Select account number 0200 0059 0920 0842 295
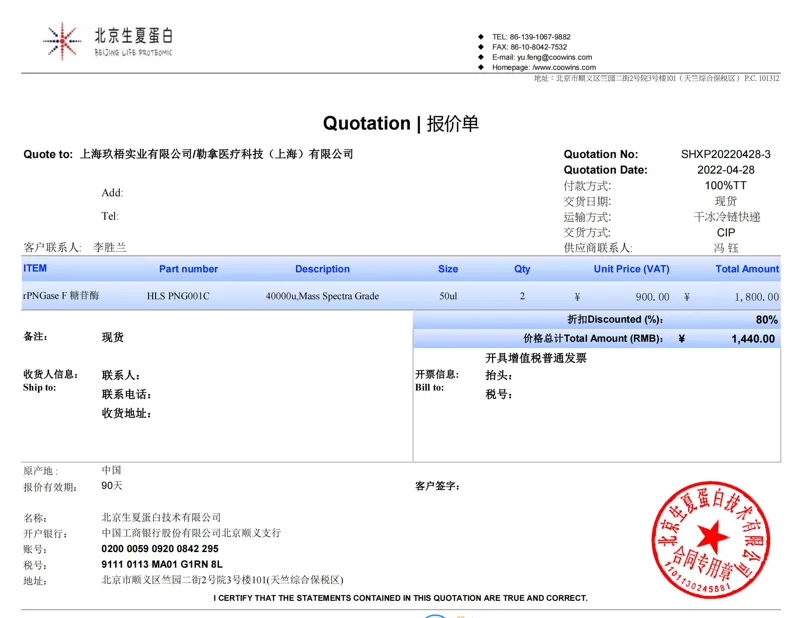The width and height of the screenshot is (800, 618). click(160, 549)
